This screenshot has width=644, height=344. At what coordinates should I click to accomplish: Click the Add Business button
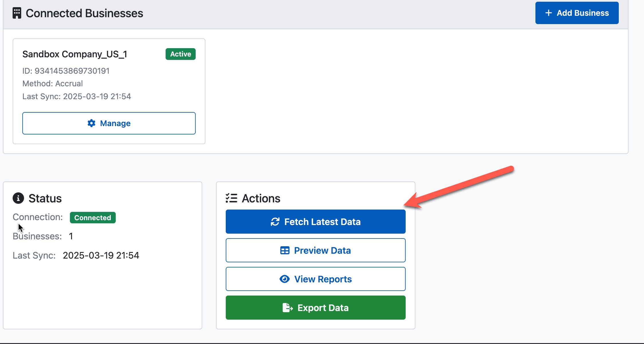tap(577, 13)
